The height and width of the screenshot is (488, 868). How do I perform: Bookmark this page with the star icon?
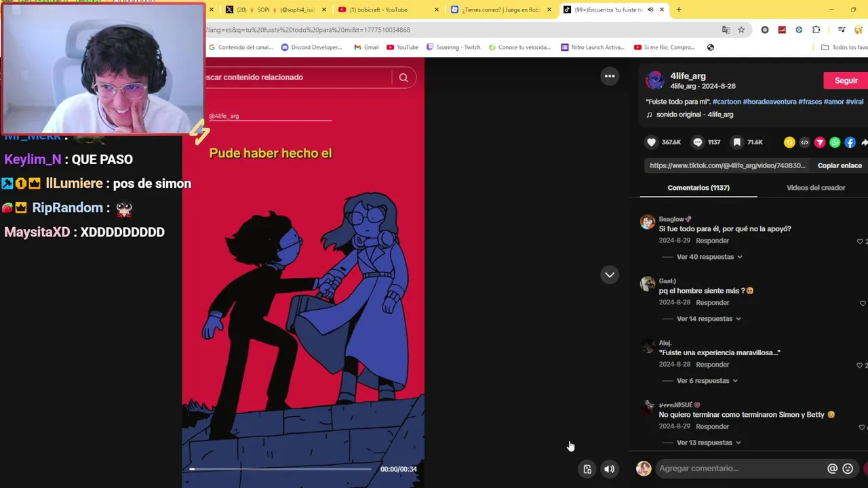pos(741,30)
